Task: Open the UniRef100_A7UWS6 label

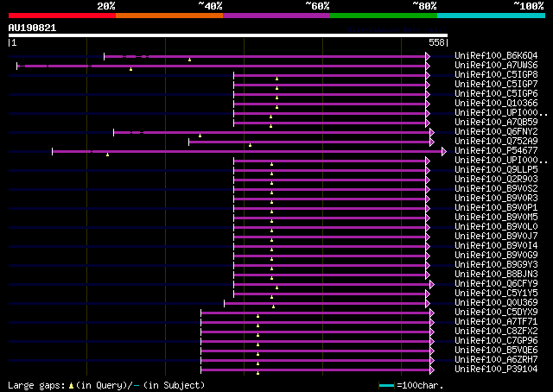Action: (496, 66)
